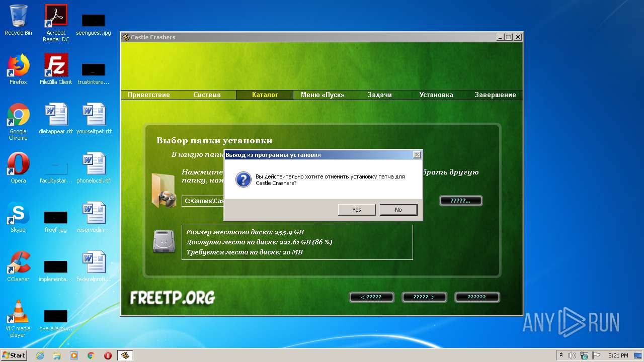Select the trustintere... desktop file
This screenshot has height=362, width=644.
pos(94,73)
